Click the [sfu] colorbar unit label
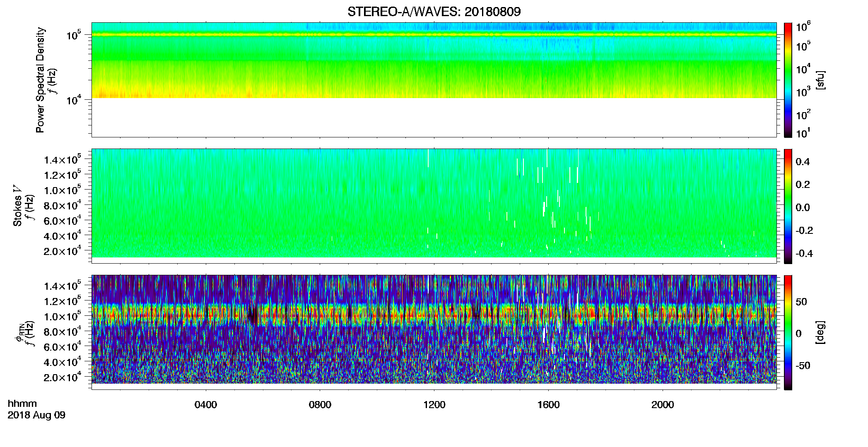Viewport: 868px width, 447px height. 820,80
